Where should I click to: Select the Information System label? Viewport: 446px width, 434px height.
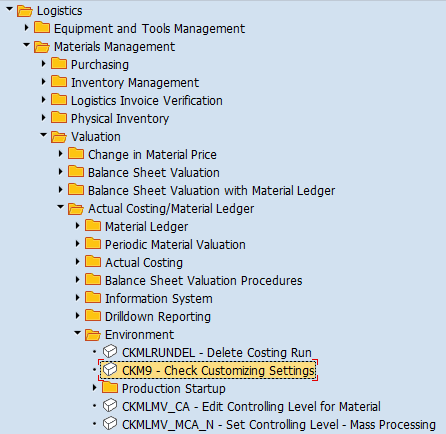pyautogui.click(x=159, y=299)
